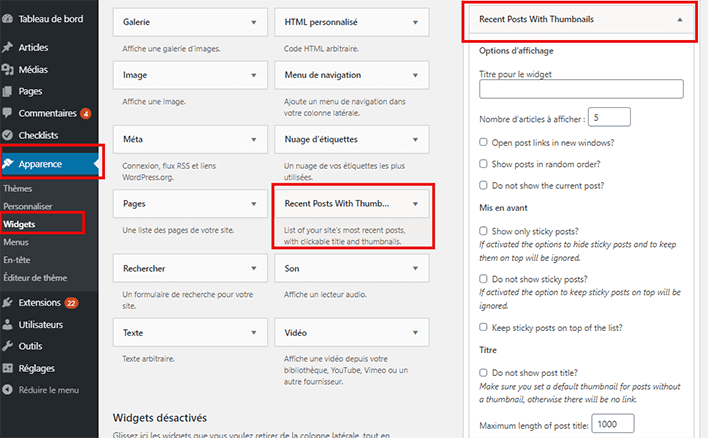
Task: Click Réduire le menu text
Action: click(49, 390)
